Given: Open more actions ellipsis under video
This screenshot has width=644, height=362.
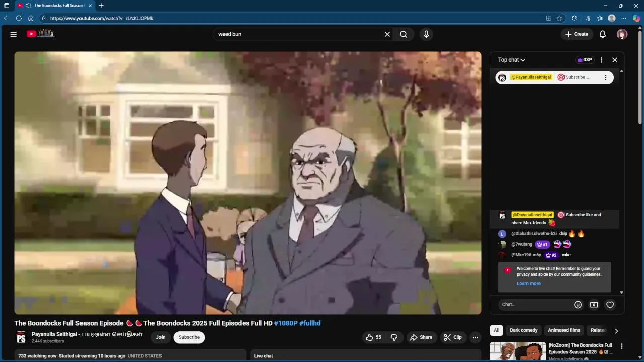Looking at the screenshot, I should (x=475, y=337).
